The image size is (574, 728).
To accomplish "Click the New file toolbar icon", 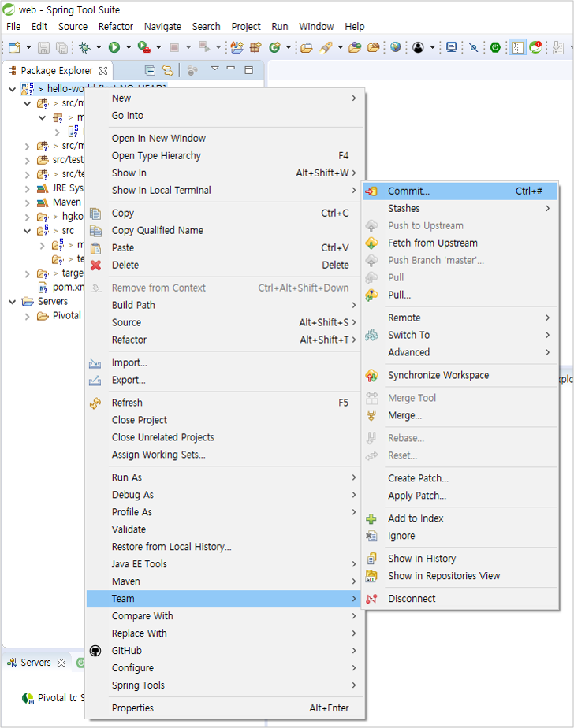I will [x=14, y=47].
